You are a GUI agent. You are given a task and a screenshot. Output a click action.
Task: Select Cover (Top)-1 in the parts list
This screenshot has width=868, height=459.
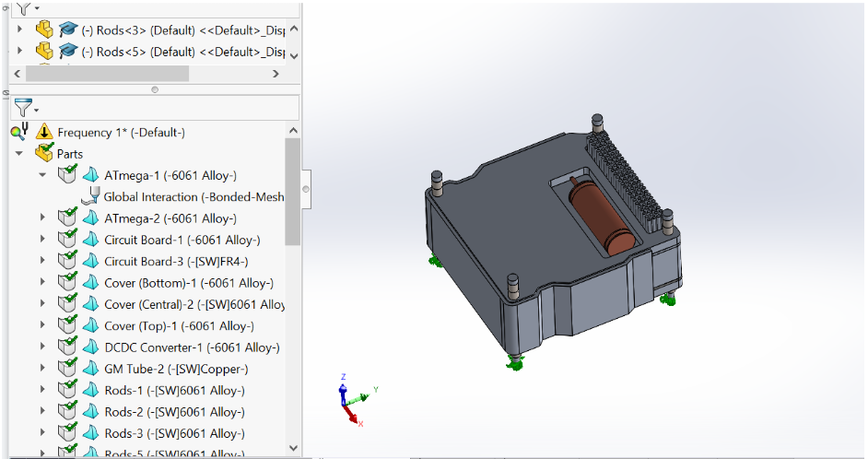click(179, 326)
